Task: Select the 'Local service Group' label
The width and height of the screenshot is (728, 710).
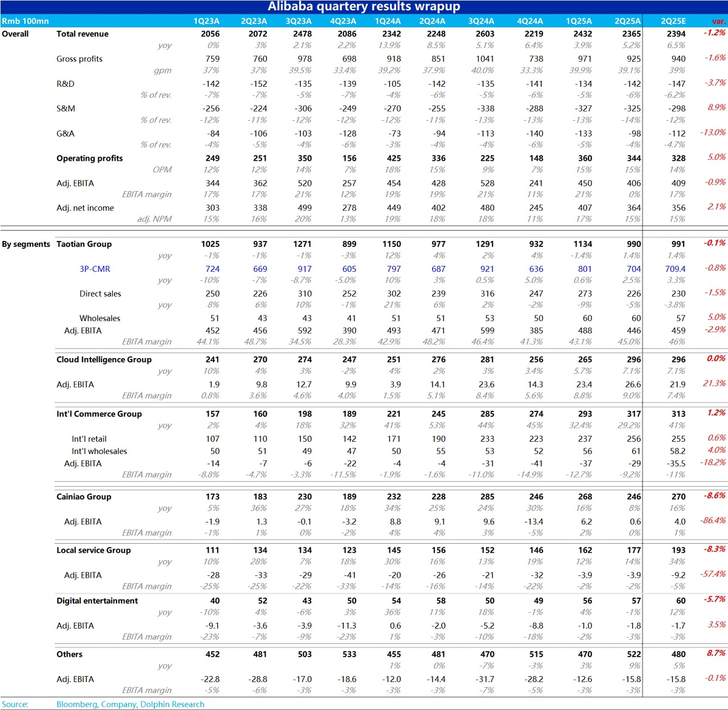Action: click(93, 550)
